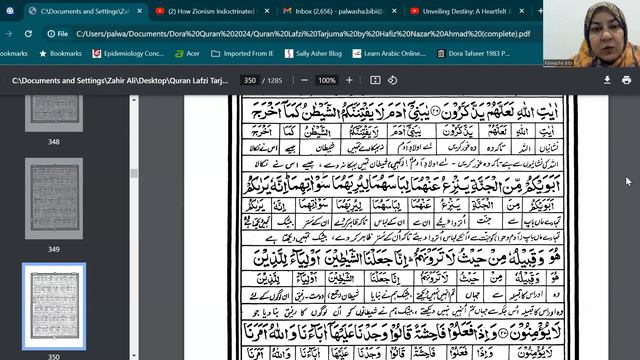The width and height of the screenshot is (640, 360).
Task: Select page 350 thumbnail
Action: pos(54,306)
